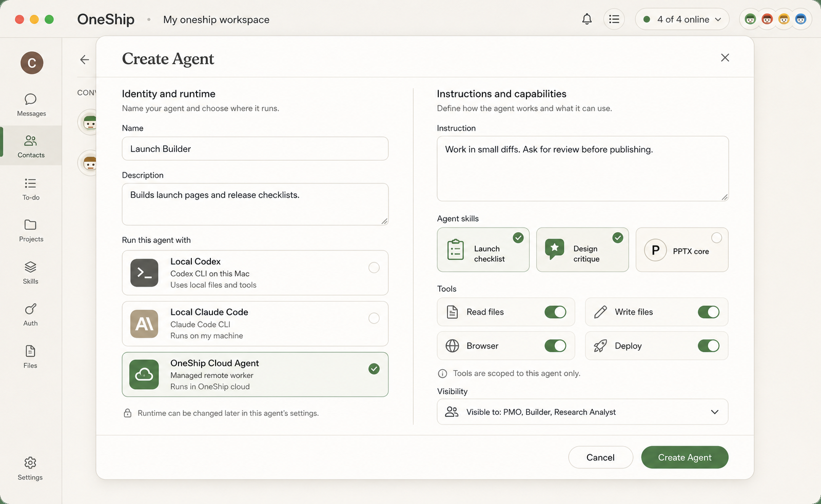Screen dimensions: 821x504
Task: Toggle the Deploy switch
Action: point(709,346)
